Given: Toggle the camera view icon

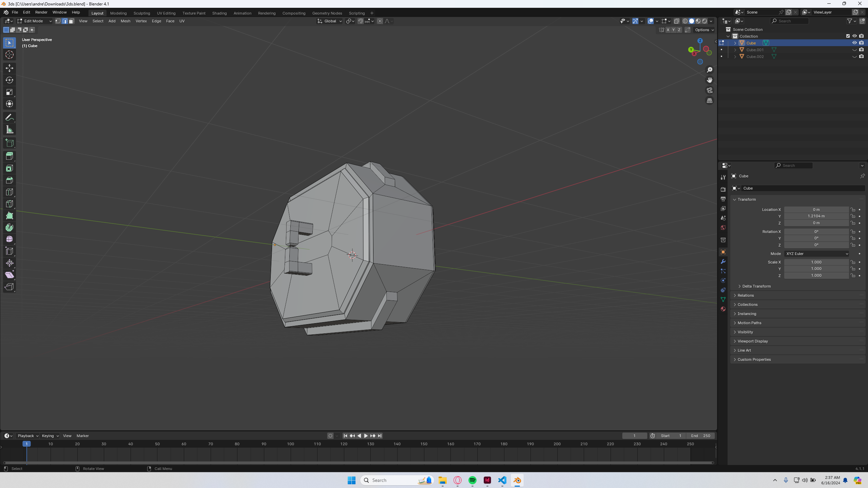Looking at the screenshot, I should [x=710, y=90].
